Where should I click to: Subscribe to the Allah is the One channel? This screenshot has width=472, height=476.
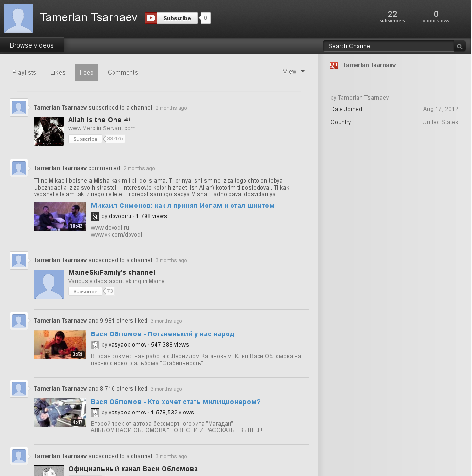tap(85, 139)
